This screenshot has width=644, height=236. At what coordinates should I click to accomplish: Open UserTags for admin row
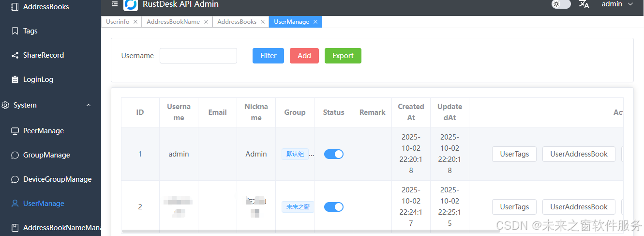(514, 154)
